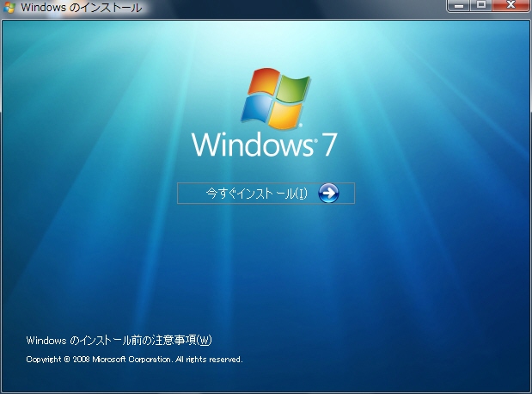Click the 今すぐインストール(I) button

click(x=266, y=193)
